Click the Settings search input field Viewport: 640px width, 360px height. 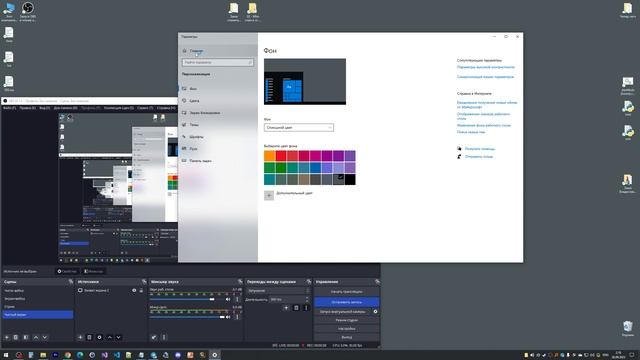point(218,62)
